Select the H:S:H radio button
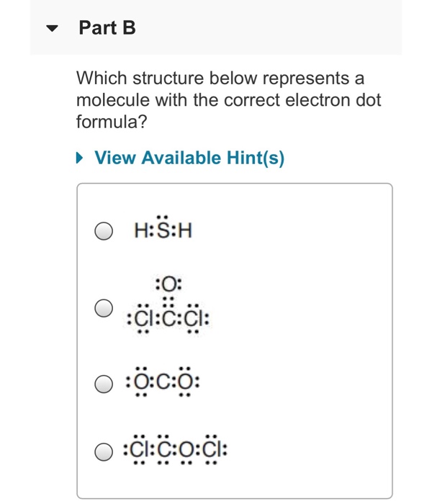This screenshot has height=504, width=432. [x=104, y=231]
